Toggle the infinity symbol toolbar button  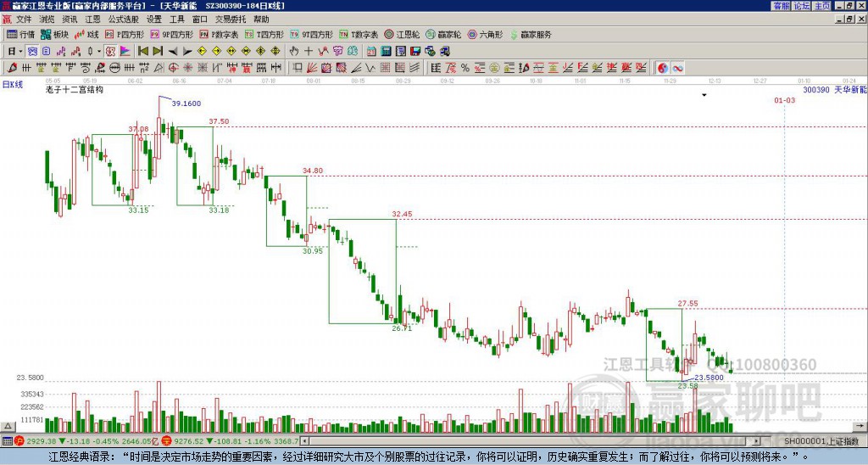tap(677, 68)
